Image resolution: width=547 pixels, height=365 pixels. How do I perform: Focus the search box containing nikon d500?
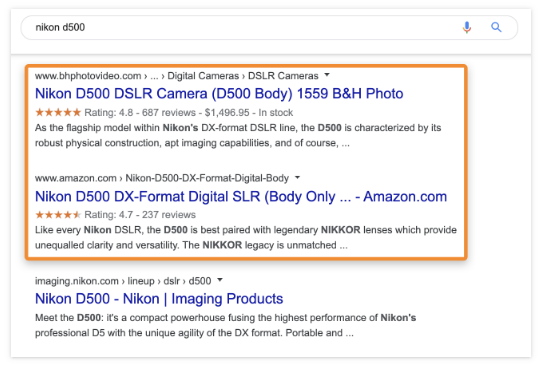point(269,27)
